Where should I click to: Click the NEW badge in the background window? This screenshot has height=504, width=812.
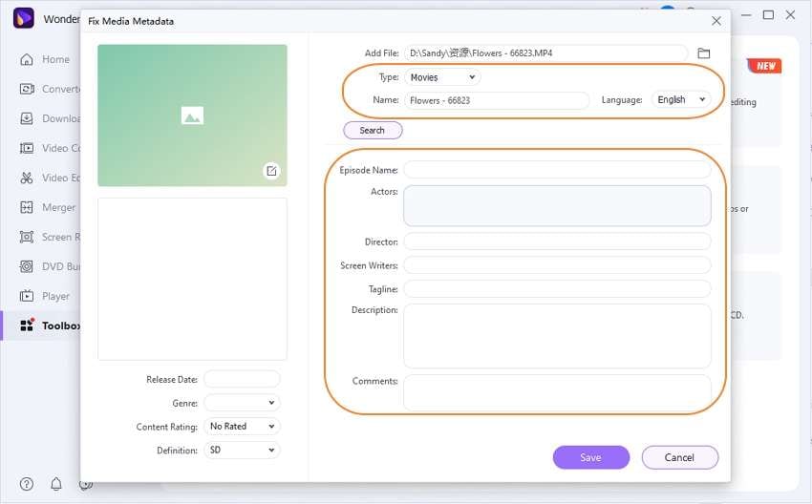click(765, 66)
